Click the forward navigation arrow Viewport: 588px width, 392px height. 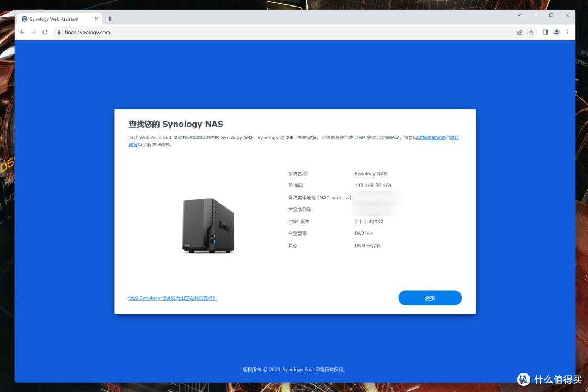pyautogui.click(x=33, y=32)
